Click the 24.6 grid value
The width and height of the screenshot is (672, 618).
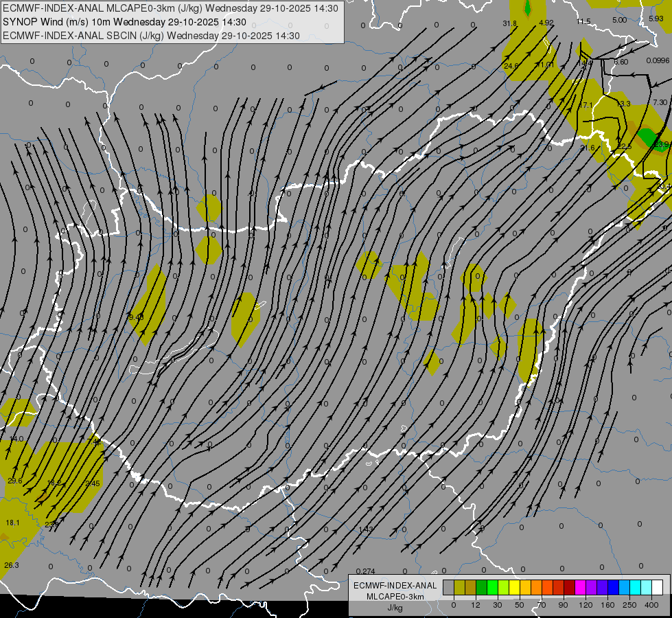click(511, 66)
